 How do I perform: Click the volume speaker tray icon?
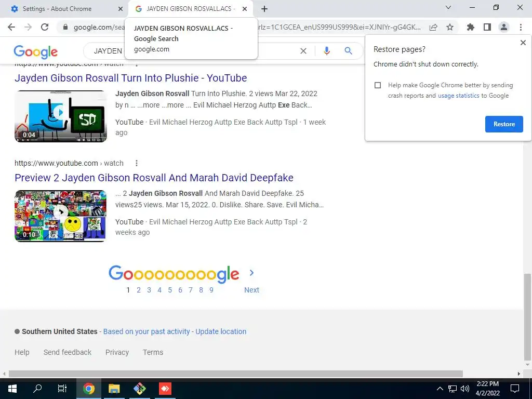465,389
